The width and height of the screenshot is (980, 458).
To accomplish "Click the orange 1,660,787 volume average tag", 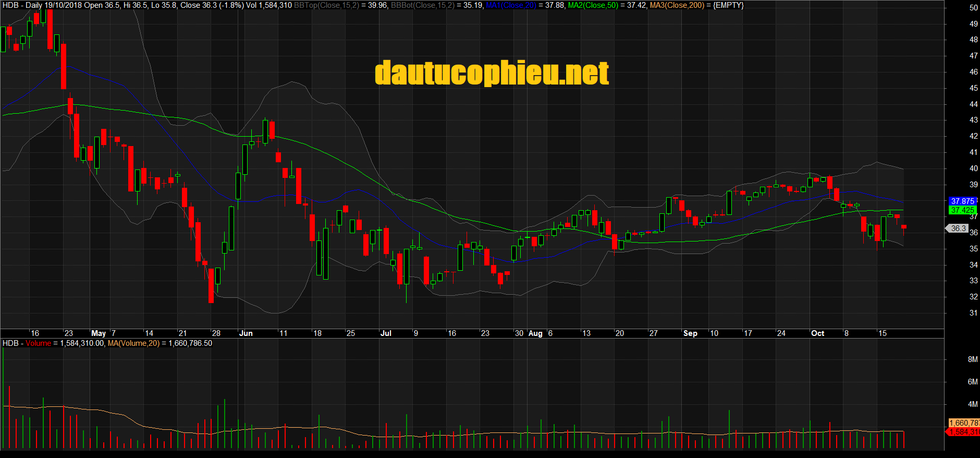I will coord(963,423).
